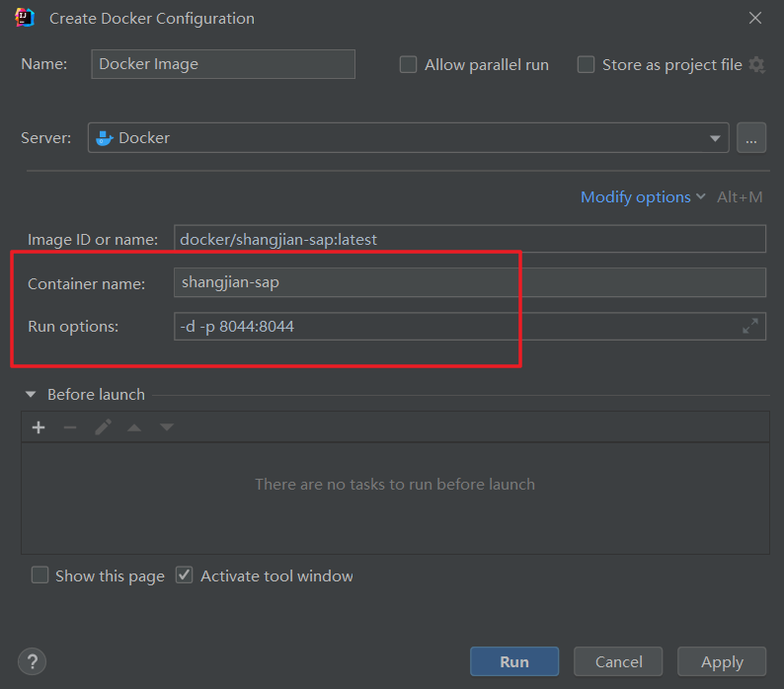Click into the Container name field
The image size is (784, 689).
469,282
